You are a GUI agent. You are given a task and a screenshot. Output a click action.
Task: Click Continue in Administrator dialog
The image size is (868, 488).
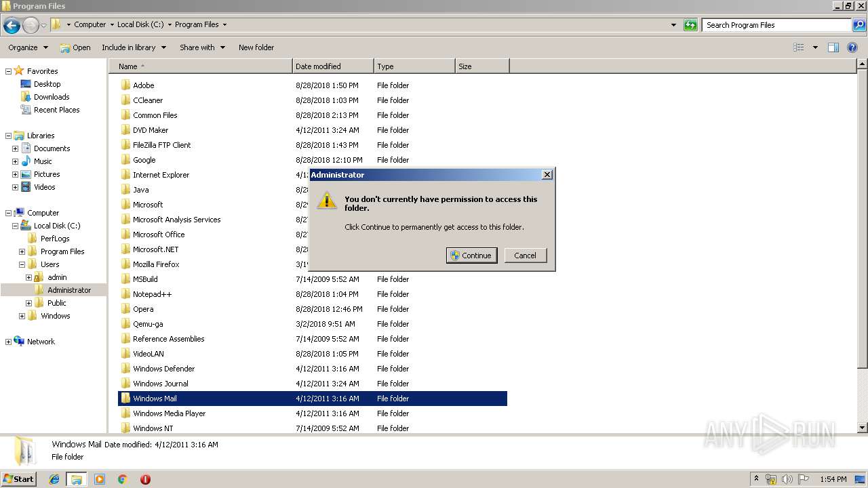[471, 256]
